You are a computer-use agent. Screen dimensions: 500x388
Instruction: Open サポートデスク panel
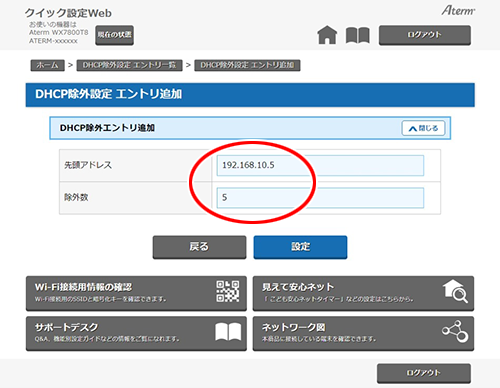tap(136, 333)
